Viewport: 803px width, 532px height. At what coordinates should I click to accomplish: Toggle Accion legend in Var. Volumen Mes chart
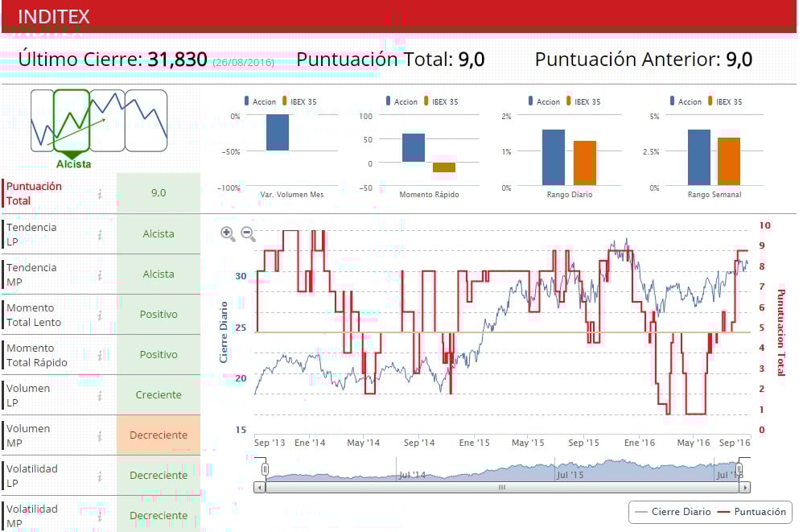tap(260, 101)
